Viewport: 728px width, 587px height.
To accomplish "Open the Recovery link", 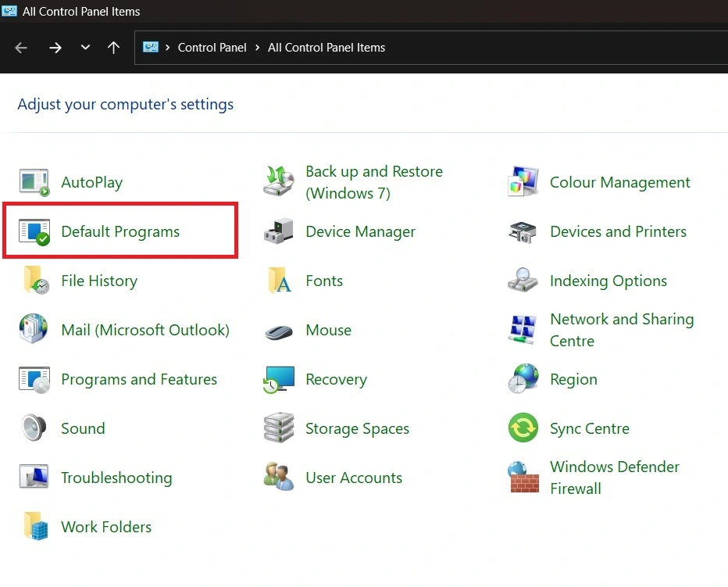I will pos(336,379).
